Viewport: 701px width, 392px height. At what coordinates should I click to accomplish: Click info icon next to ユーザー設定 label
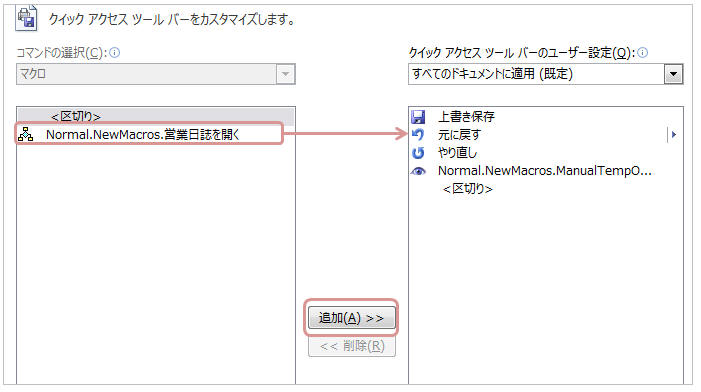[642, 53]
